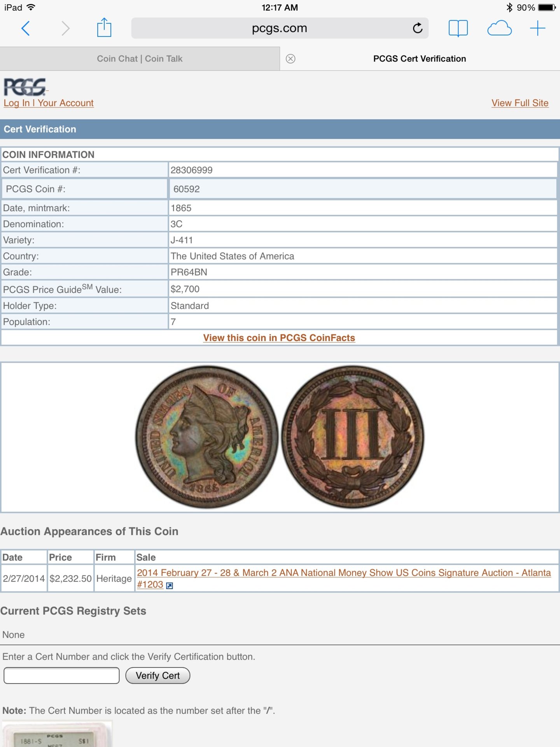
Task: Tap the COIN INFORMATION table heading
Action: tap(48, 154)
